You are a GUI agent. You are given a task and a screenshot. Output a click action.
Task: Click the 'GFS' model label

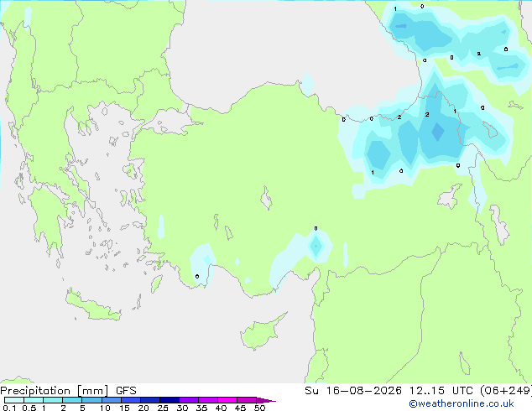point(126,391)
